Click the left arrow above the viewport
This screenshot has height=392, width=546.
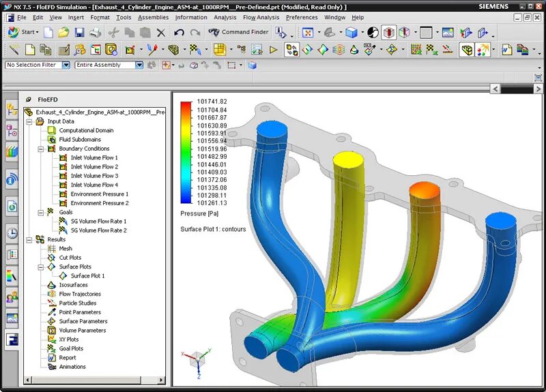(x=495, y=89)
